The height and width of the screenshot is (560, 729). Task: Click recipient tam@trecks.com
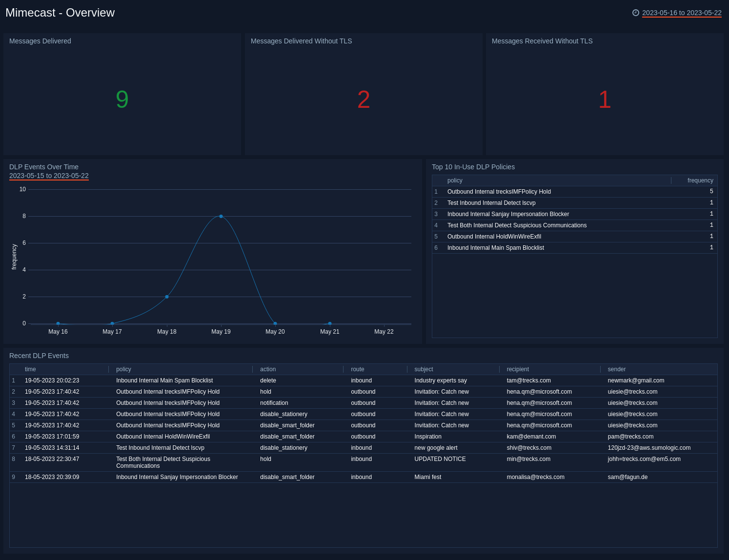click(528, 380)
